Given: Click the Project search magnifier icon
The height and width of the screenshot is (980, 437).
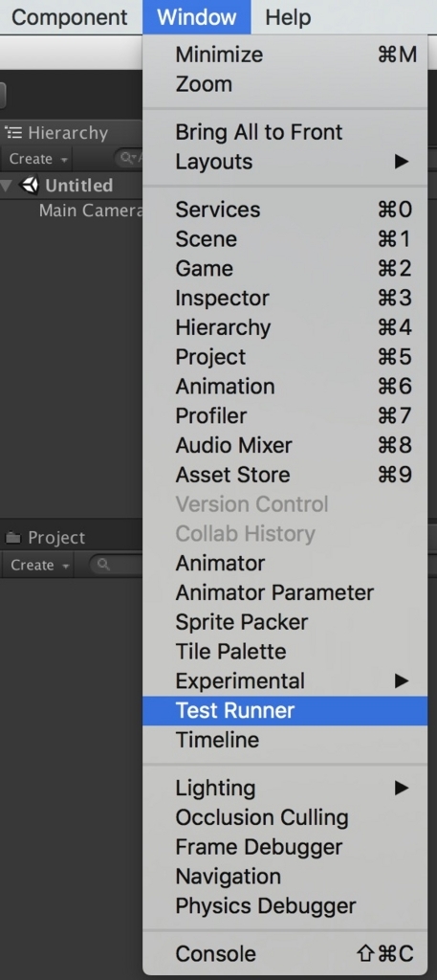Looking at the screenshot, I should pos(103,565).
